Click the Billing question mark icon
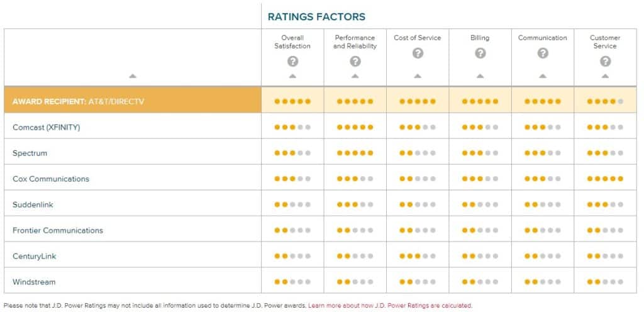This screenshot has height=312, width=644. pyautogui.click(x=480, y=53)
